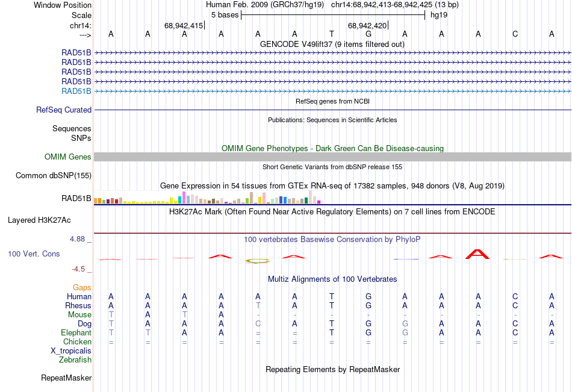Click the "Common dbSNP(155)" track label

[54, 176]
